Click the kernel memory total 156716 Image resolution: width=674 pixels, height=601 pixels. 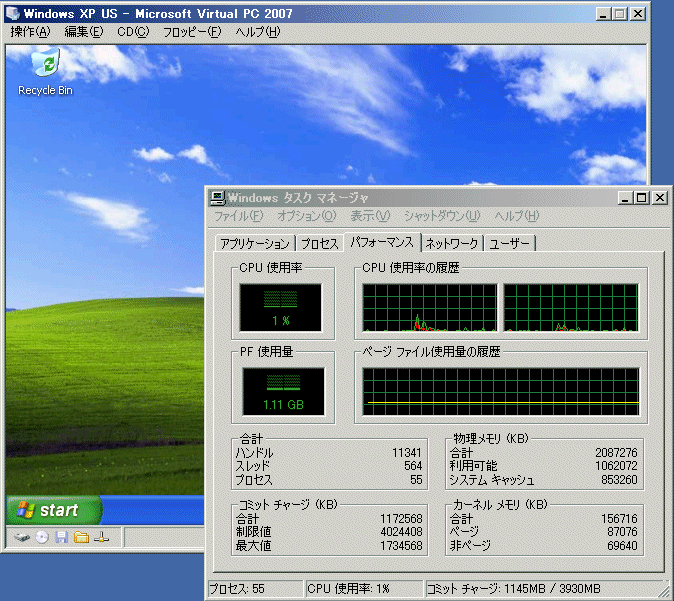pos(619,519)
